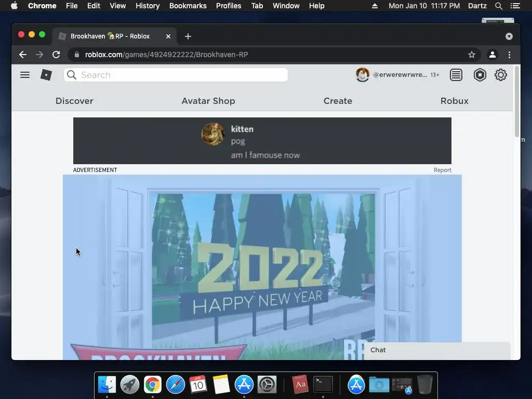
Task: Open a new browser tab
Action: 188,36
